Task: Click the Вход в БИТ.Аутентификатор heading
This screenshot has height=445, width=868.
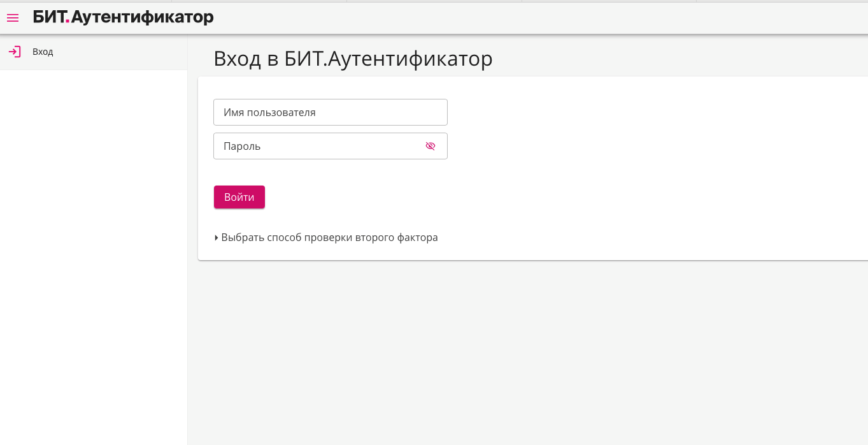Action: pos(353,59)
